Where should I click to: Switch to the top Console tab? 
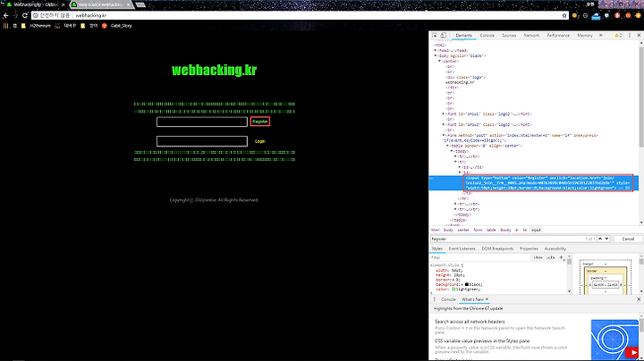click(x=487, y=36)
